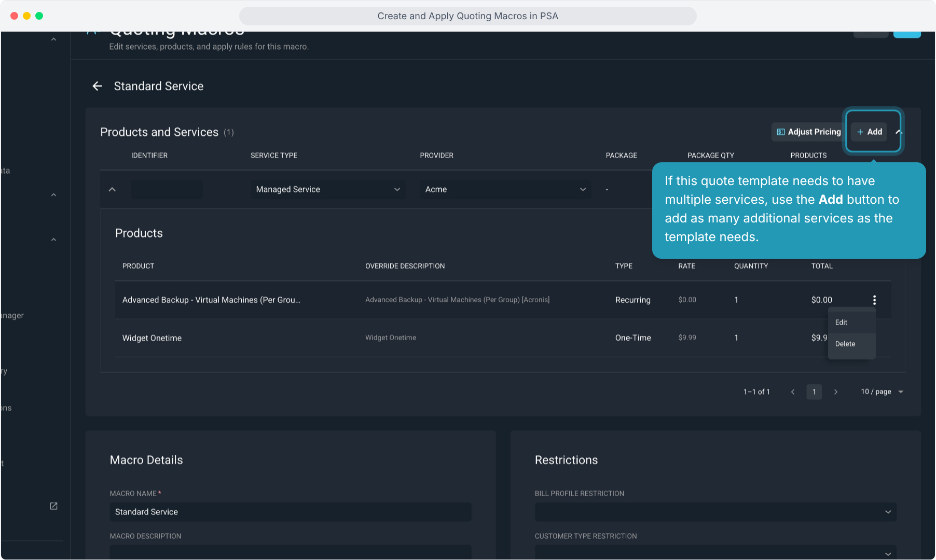Image resolution: width=936 pixels, height=560 pixels.
Task: Collapse the top sidebar section chevron
Action: coord(53,39)
